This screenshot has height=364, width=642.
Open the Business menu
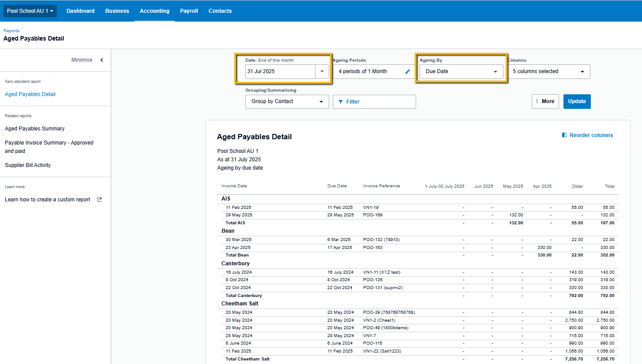[x=117, y=11]
